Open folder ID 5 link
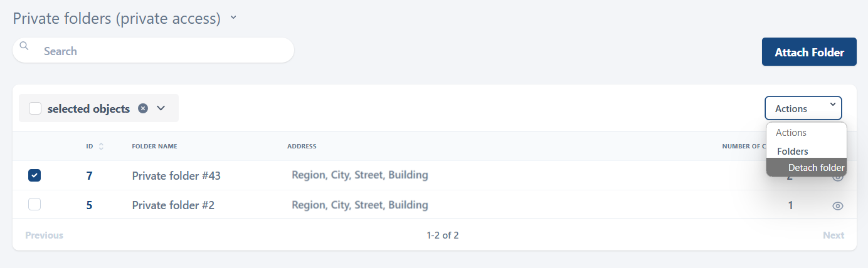Screen dimensions: 868x268 (x=89, y=205)
